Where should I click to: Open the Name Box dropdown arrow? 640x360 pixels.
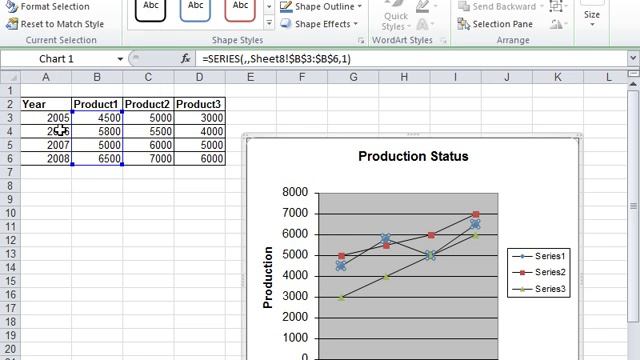click(x=120, y=59)
